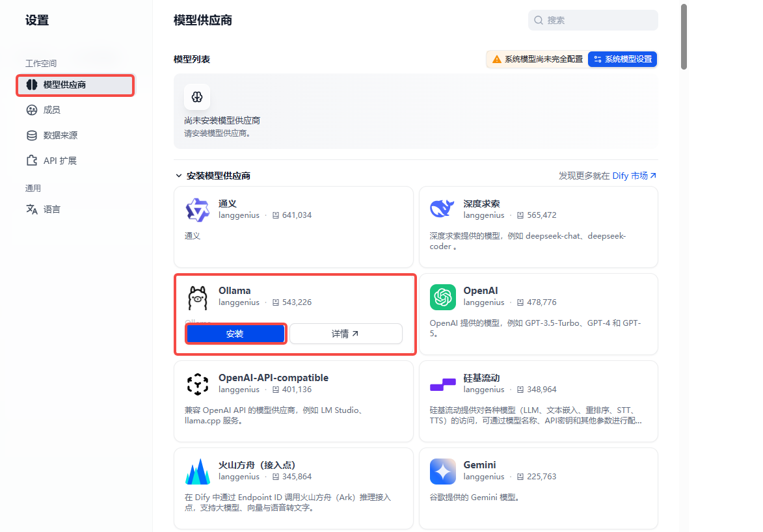Click the translate icon beside 语言
This screenshot has width=763, height=532.
click(x=32, y=209)
